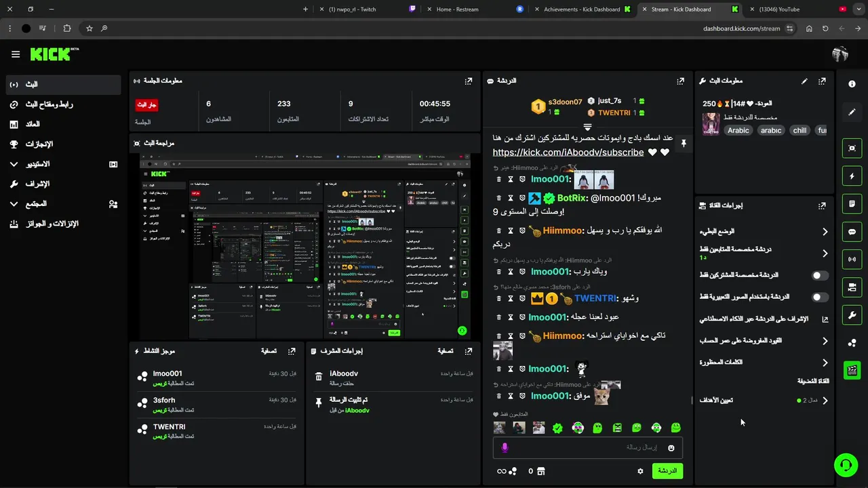Reload the page from browser toolbar
Screen dimensions: 868x488
coord(825,28)
